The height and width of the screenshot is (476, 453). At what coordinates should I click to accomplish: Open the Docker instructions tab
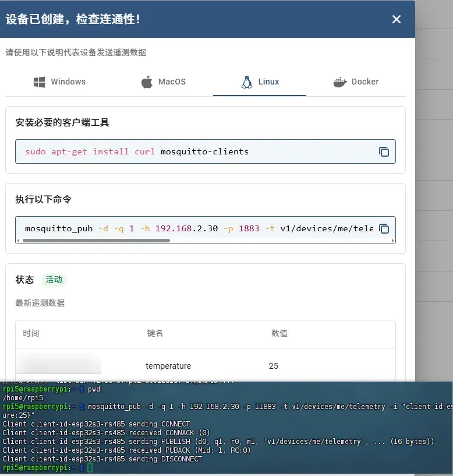[356, 82]
